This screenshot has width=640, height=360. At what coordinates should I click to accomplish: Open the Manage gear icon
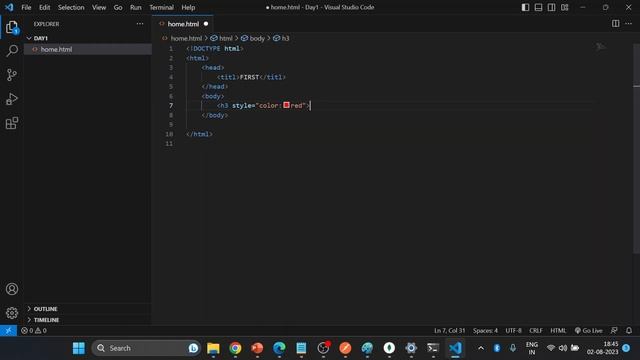12,313
